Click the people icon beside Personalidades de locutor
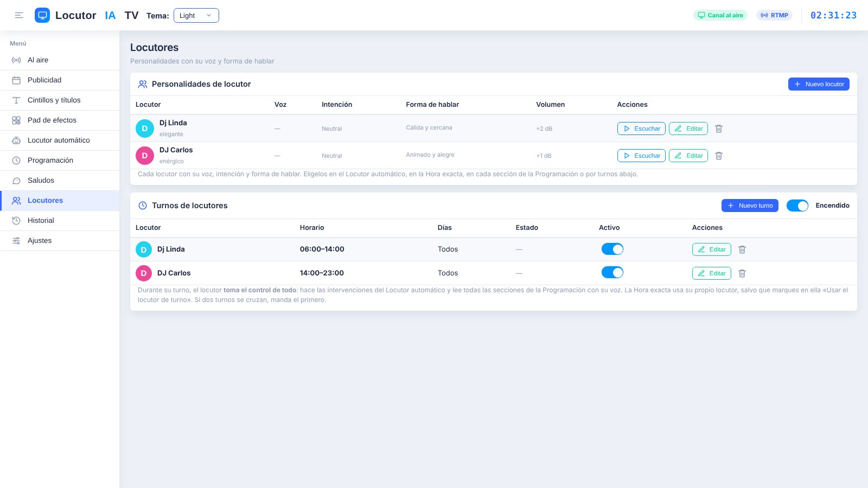The width and height of the screenshot is (868, 488). point(143,84)
